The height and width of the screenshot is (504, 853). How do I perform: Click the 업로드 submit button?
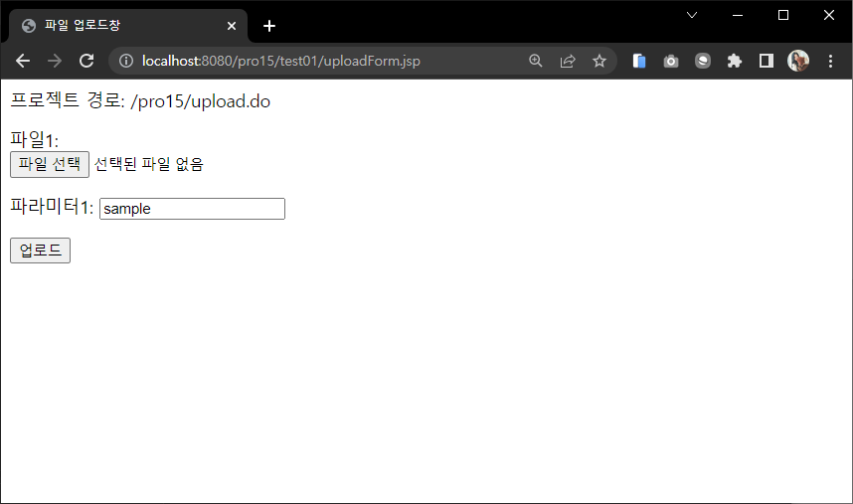[40, 251]
